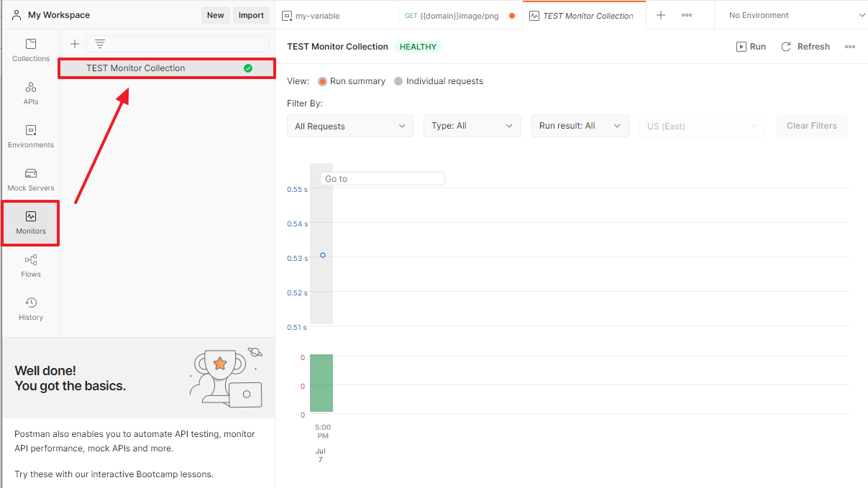The width and height of the screenshot is (868, 488).
Task: Open the All Requests dropdown
Action: [350, 126]
